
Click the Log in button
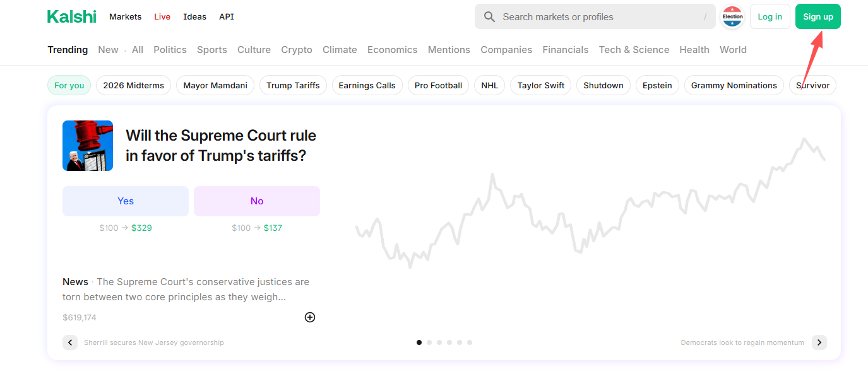coord(770,17)
